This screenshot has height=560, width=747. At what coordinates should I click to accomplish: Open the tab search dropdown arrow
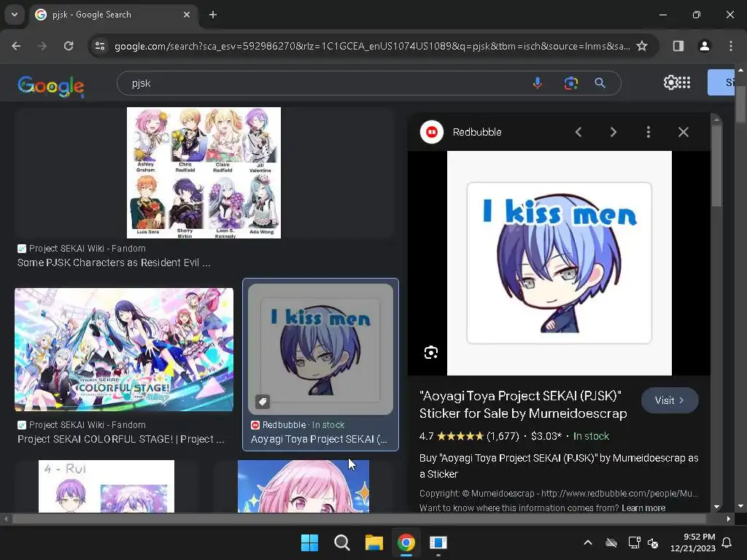[x=15, y=15]
